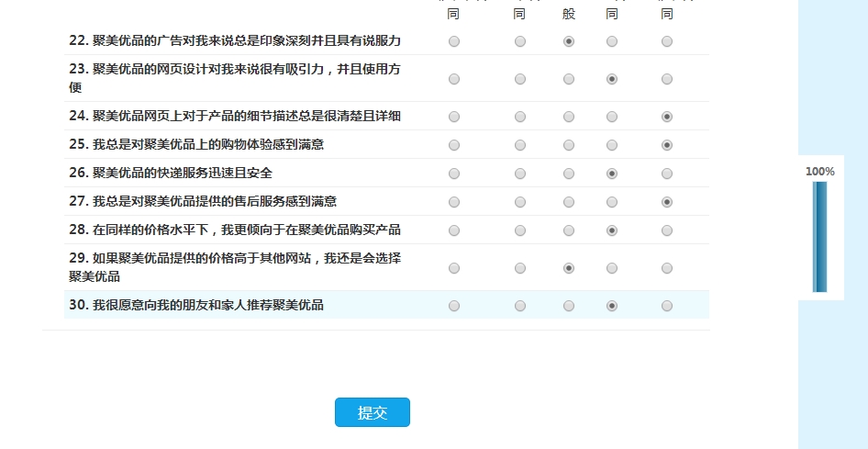The width and height of the screenshot is (868, 449).
Task: Pick second radio option for question 27
Action: pyautogui.click(x=520, y=202)
